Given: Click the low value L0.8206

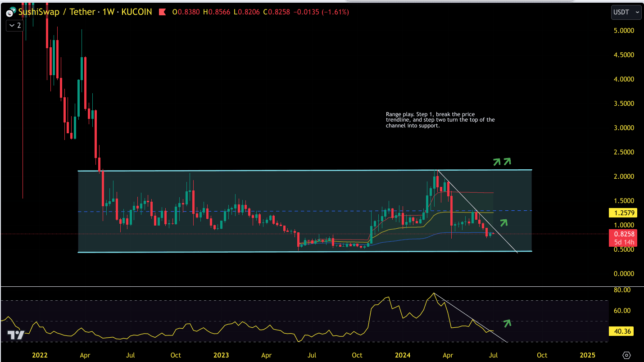Looking at the screenshot, I should pyautogui.click(x=246, y=12).
